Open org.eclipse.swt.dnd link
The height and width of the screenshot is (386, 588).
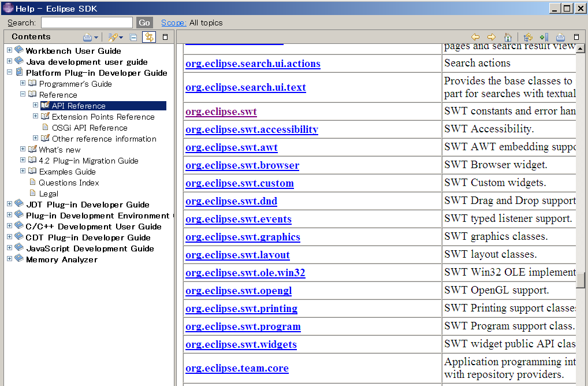click(x=232, y=202)
